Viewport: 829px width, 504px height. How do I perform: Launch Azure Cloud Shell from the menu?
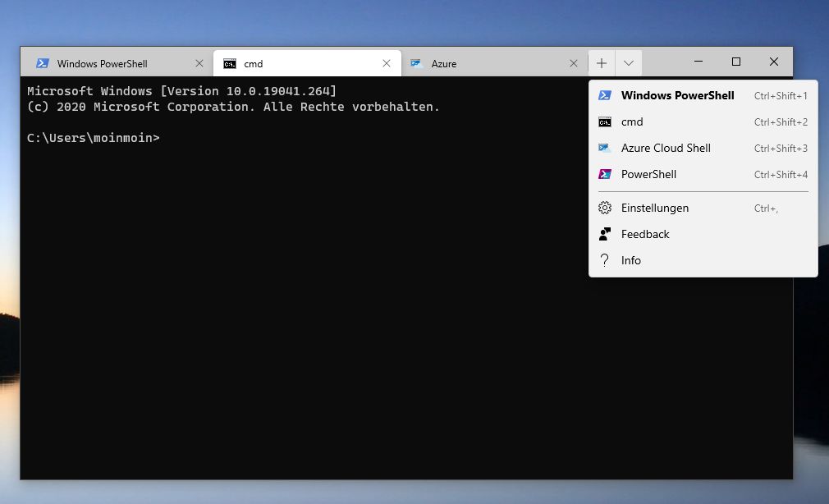703,148
